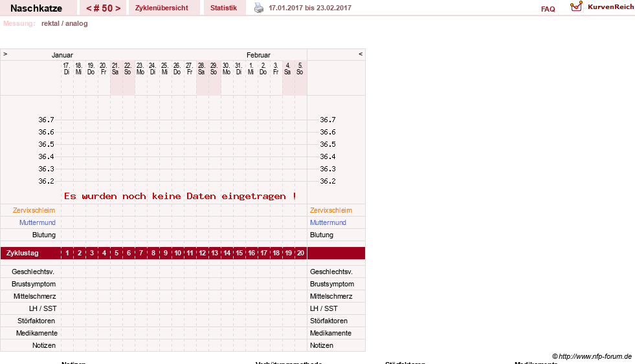Click the right Zervixschleim label

331,210
